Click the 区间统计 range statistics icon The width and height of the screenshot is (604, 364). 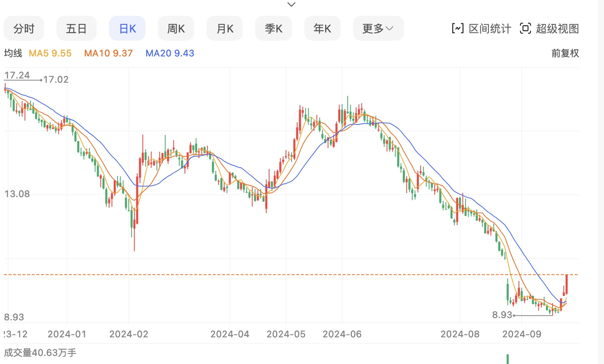point(458,28)
